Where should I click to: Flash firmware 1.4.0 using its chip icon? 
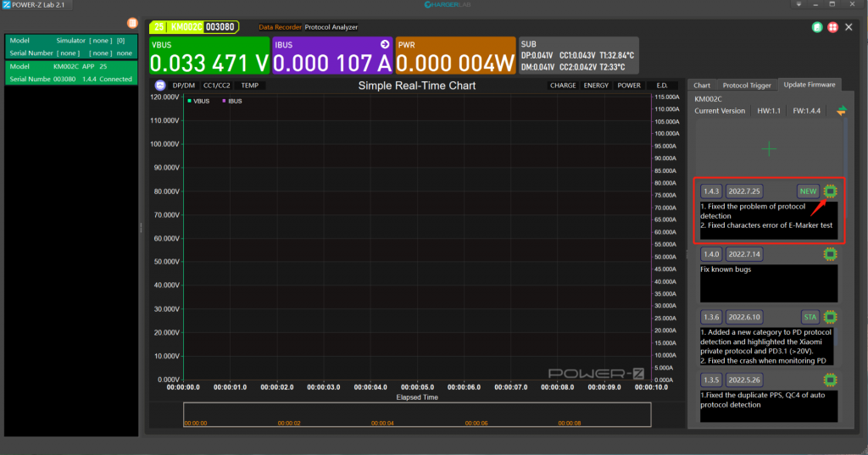tap(830, 254)
